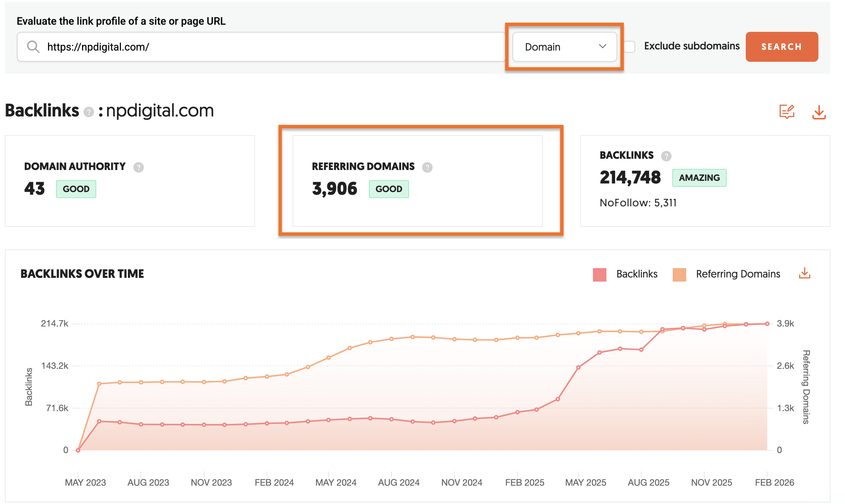Open help tooltip next to Backlinks heading
The width and height of the screenshot is (845, 504).
[89, 112]
